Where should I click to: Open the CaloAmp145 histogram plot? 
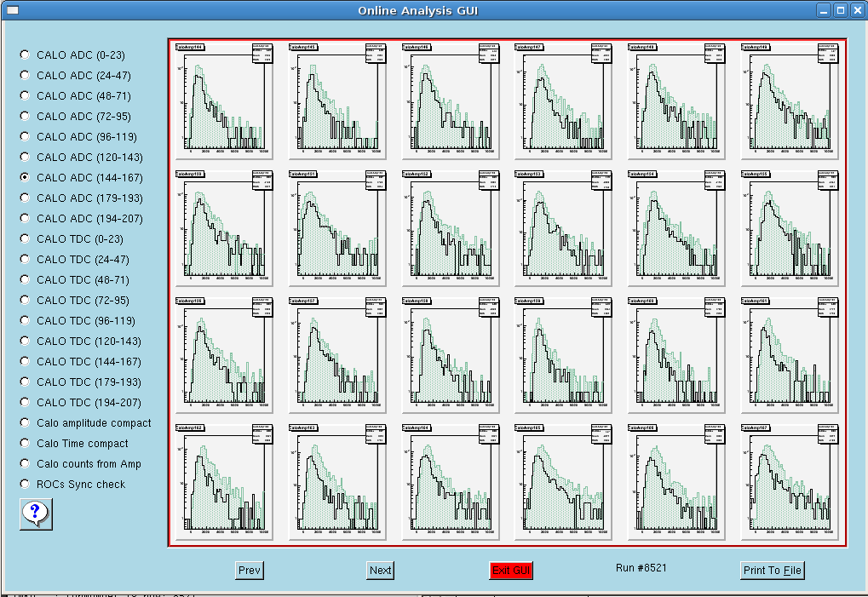pos(337,101)
